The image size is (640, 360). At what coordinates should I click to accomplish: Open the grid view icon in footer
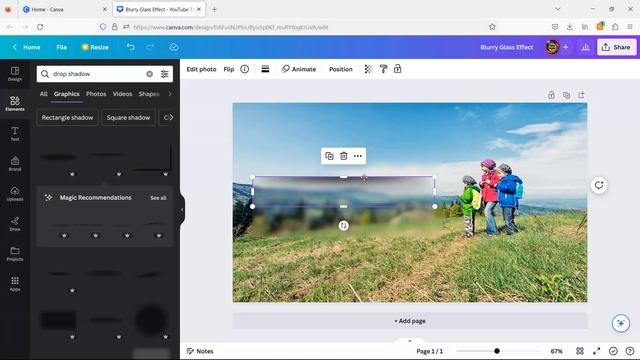pos(580,351)
